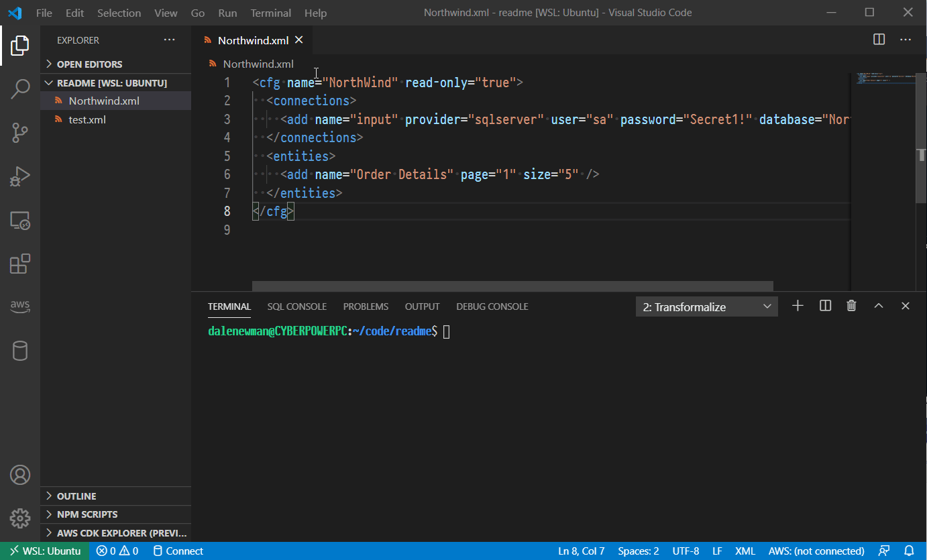Open the Help menu
Image resolution: width=927 pixels, height=560 pixels.
[x=315, y=13]
